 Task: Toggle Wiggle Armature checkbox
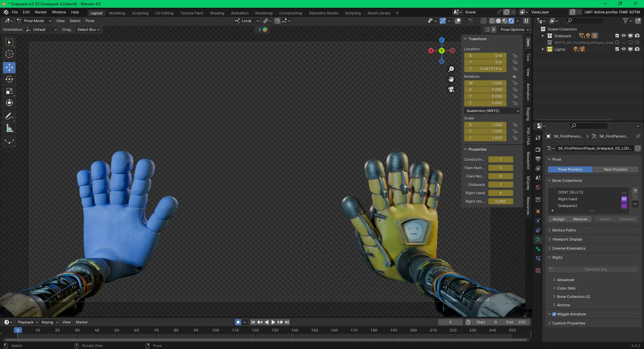(x=554, y=314)
